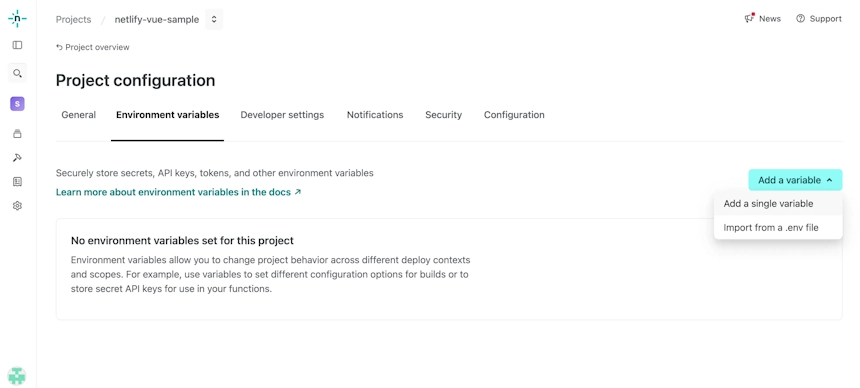The image size is (860, 388).
Task: Open the deploys stack icon in sidebar
Action: [x=18, y=134]
